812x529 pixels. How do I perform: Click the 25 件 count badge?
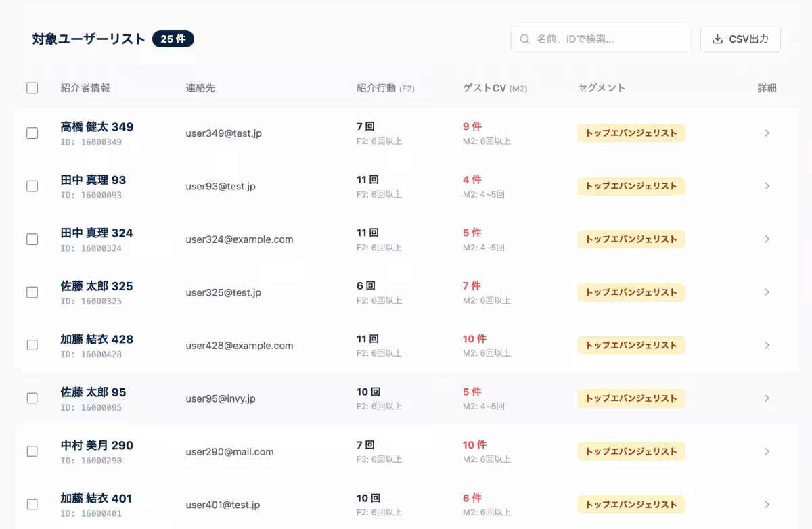pos(173,39)
